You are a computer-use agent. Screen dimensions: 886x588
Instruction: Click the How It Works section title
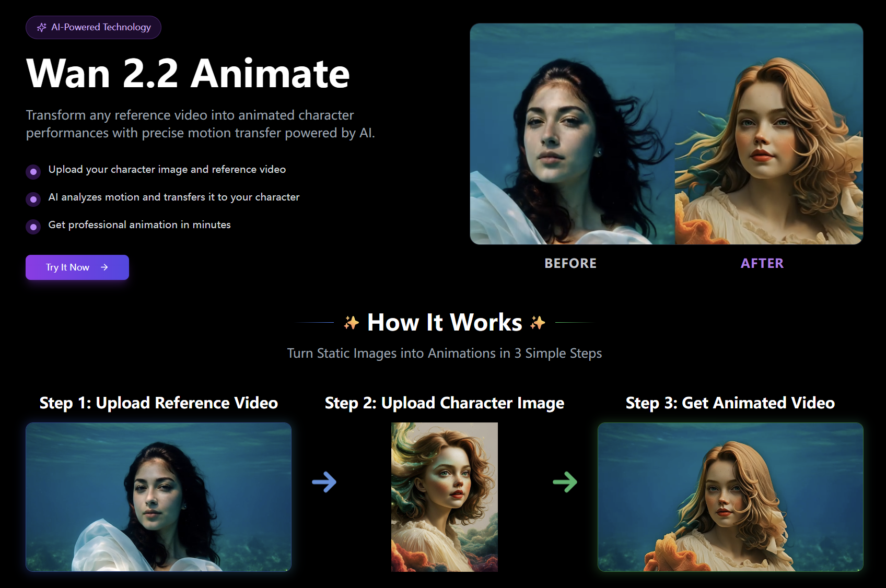445,323
